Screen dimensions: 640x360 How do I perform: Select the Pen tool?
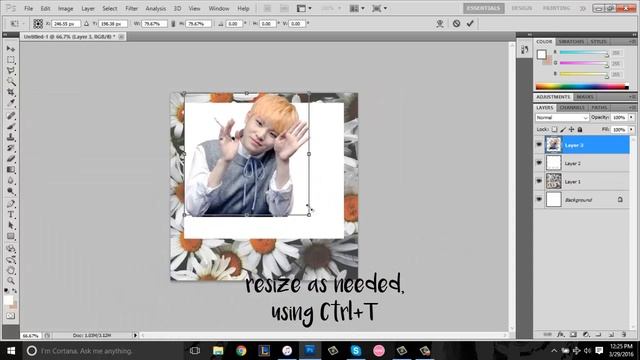11,204
